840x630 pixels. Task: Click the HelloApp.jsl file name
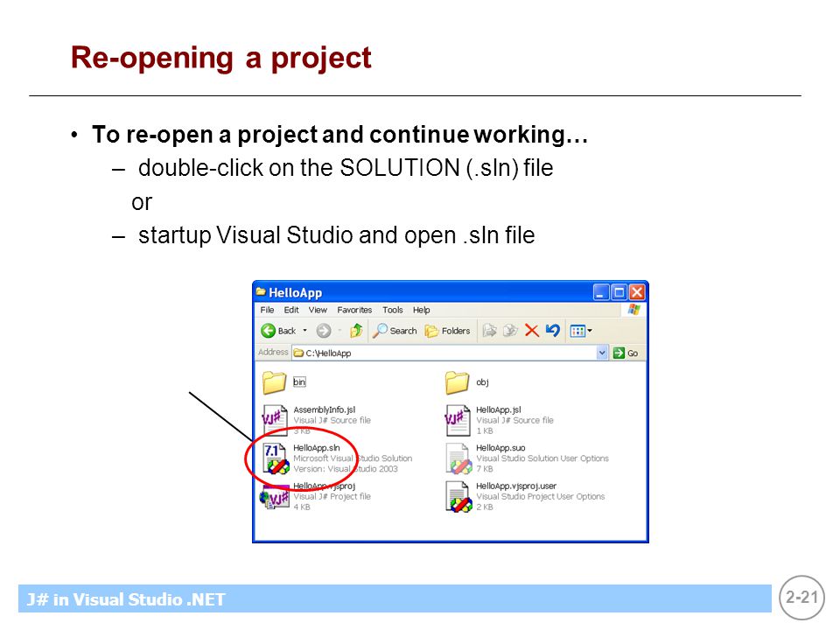coord(498,409)
